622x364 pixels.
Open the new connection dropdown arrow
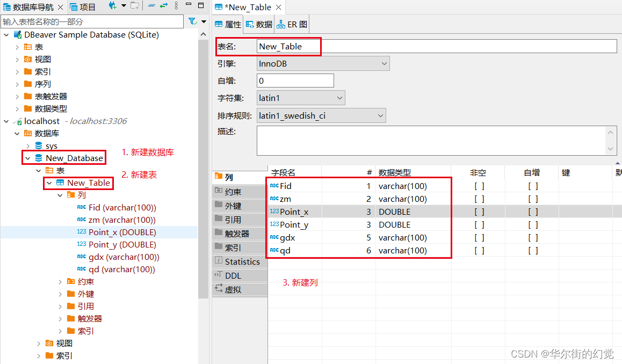click(124, 6)
